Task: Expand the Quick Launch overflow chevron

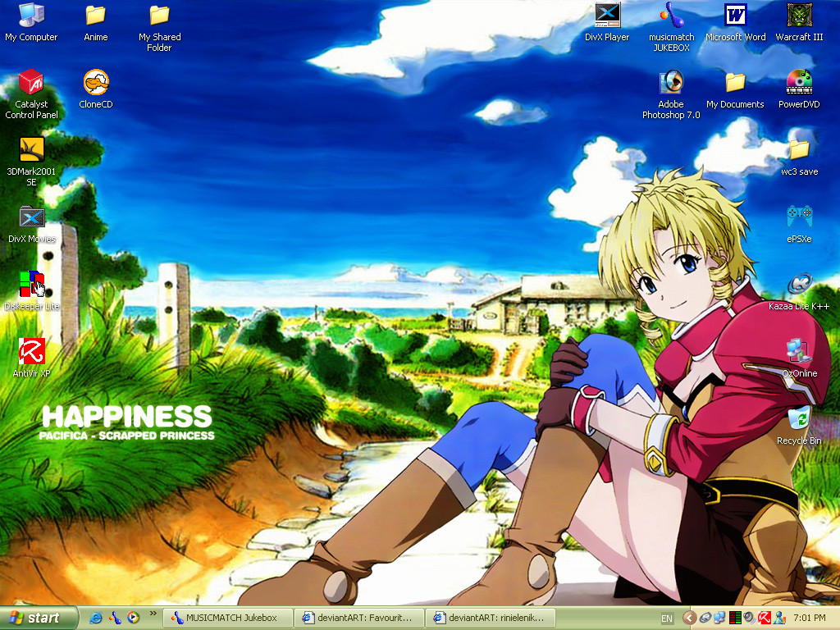Action: (x=153, y=614)
